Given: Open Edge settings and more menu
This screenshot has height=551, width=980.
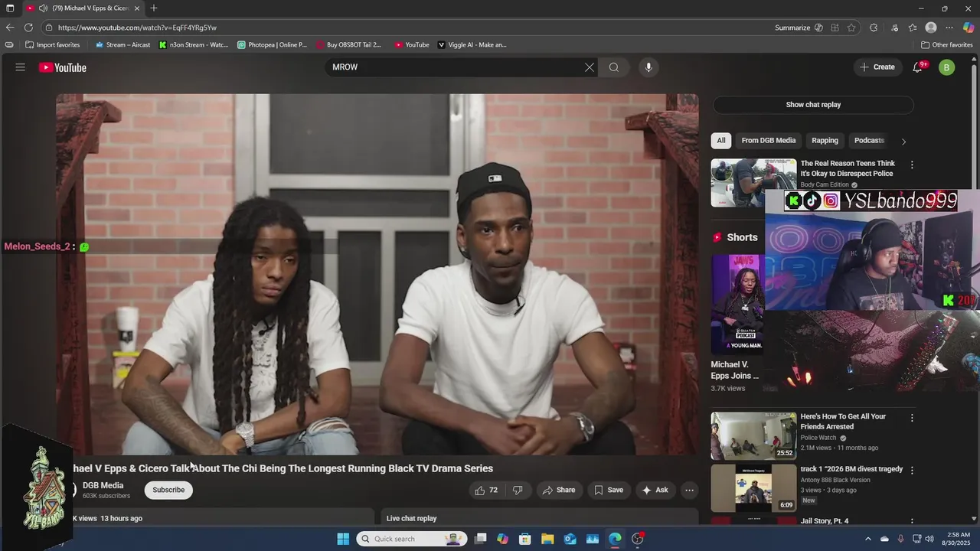Looking at the screenshot, I should [x=949, y=28].
